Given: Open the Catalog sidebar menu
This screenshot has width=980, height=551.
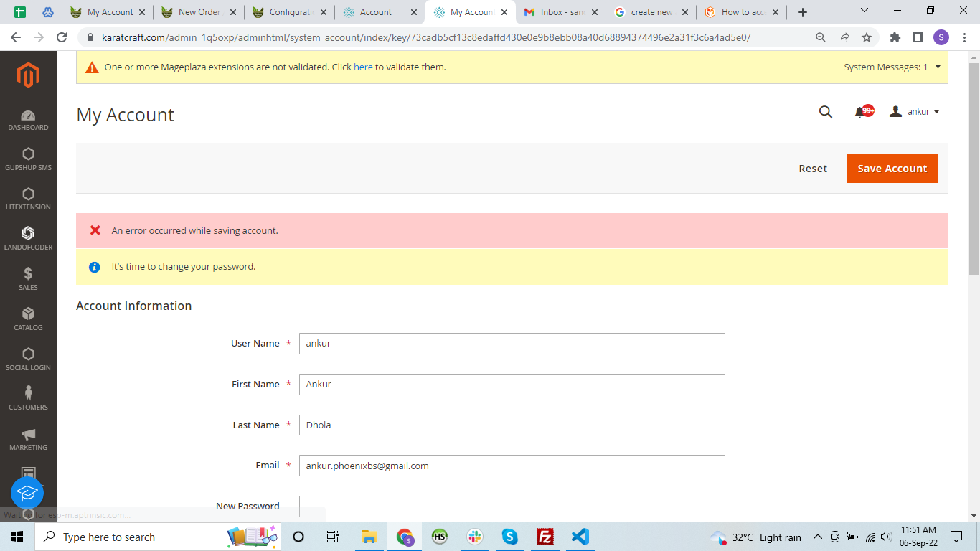Looking at the screenshot, I should click(28, 319).
